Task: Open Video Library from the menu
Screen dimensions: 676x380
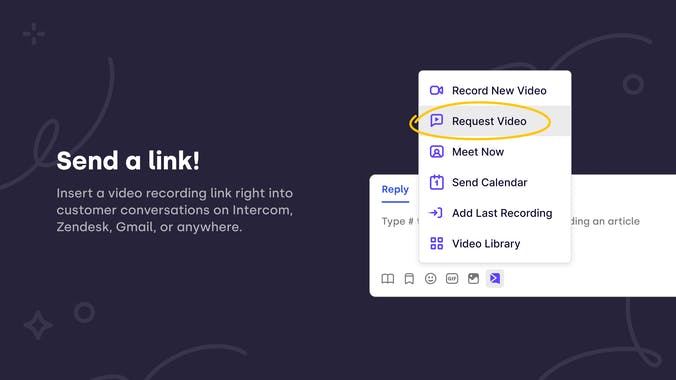Action: (494, 244)
